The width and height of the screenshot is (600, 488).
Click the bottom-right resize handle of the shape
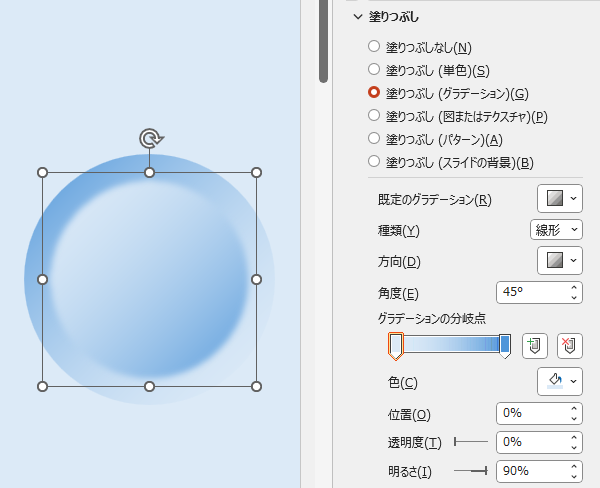tap(256, 387)
